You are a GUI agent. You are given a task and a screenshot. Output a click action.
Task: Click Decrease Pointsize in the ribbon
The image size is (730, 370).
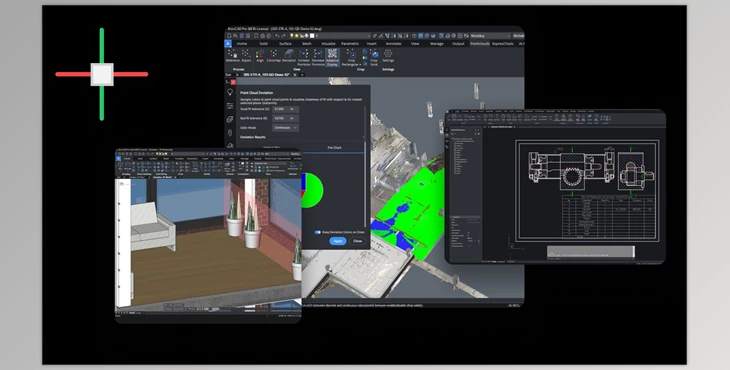point(318,57)
